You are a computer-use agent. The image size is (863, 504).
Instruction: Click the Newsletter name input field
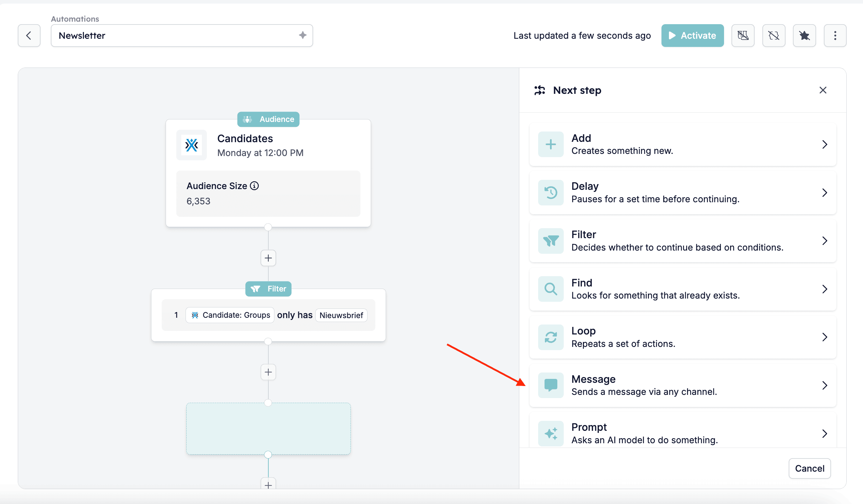182,36
